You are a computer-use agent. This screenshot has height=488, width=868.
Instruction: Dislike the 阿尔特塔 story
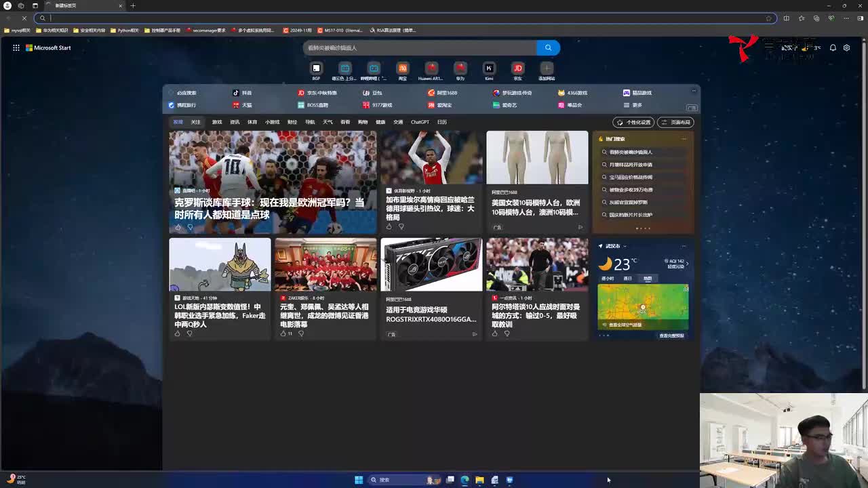507,333
